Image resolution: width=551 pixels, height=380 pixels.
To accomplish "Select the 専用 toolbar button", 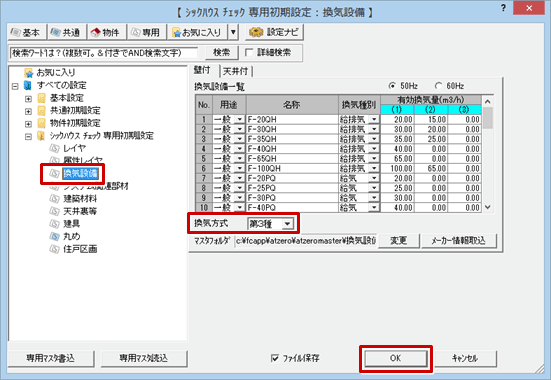I will (x=147, y=32).
